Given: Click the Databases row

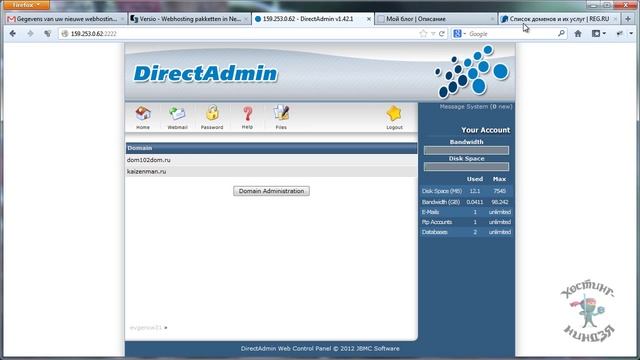Looking at the screenshot, I should point(466,232).
